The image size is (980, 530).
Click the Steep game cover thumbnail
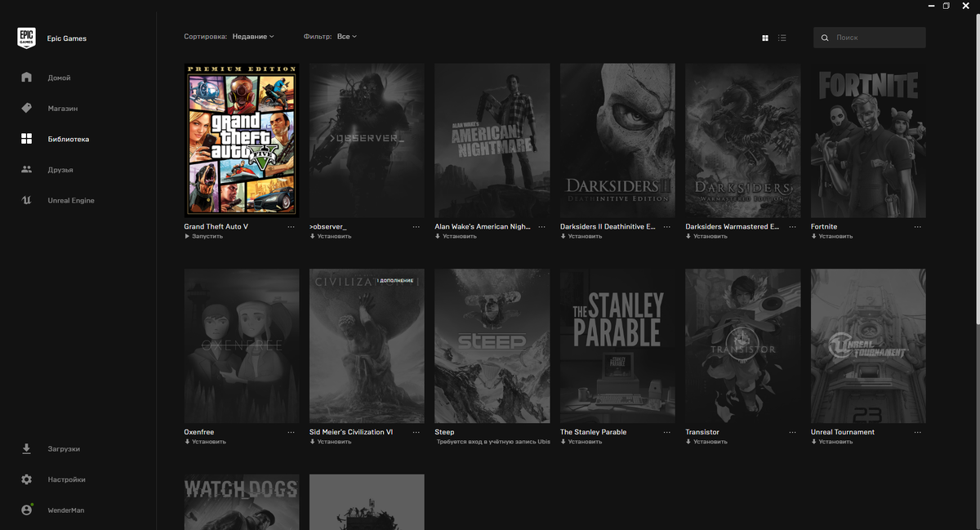(x=492, y=345)
